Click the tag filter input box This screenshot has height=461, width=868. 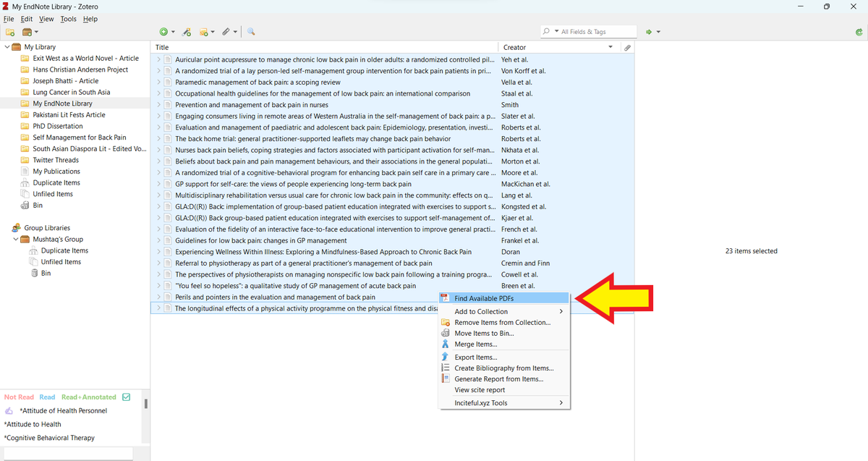[x=69, y=454]
